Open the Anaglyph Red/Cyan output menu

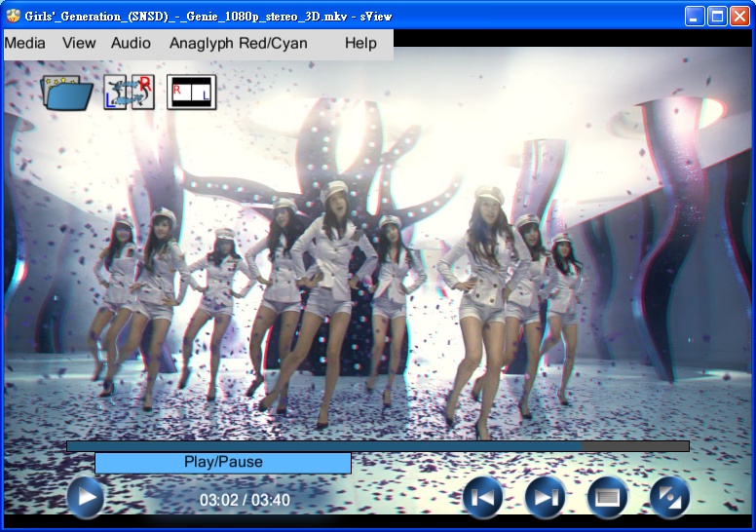coord(238,44)
